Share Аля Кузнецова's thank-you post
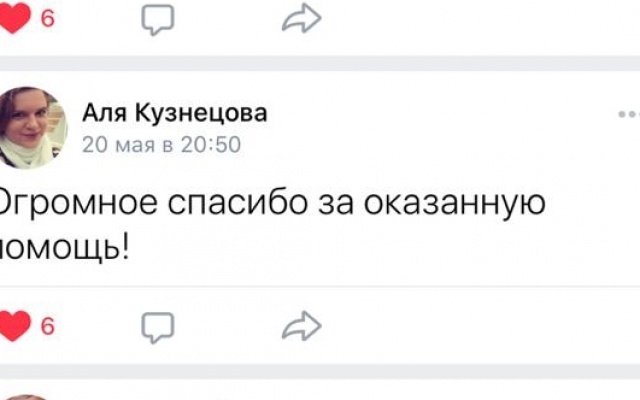Viewport: 640px width, 400px height. click(301, 325)
